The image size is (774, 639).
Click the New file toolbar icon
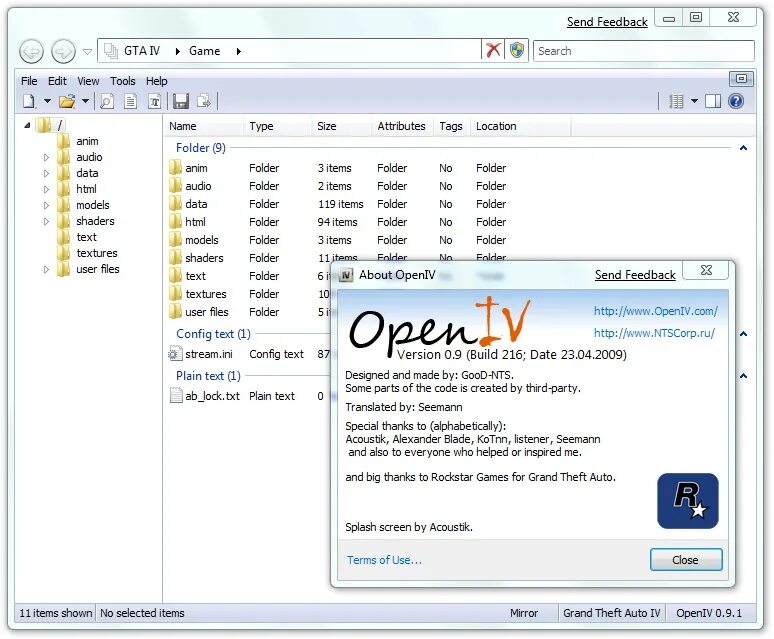(30, 102)
